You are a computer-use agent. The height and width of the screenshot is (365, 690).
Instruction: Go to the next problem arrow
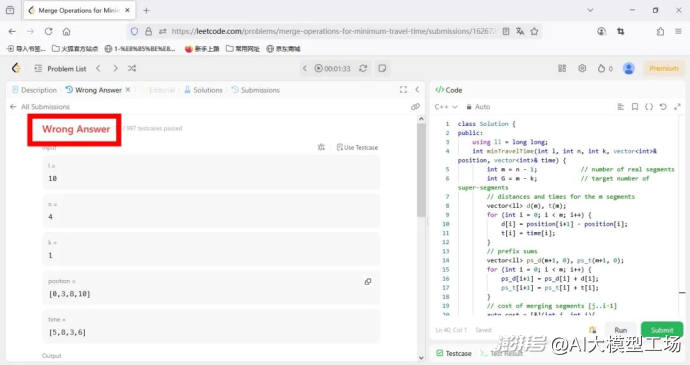tap(115, 68)
